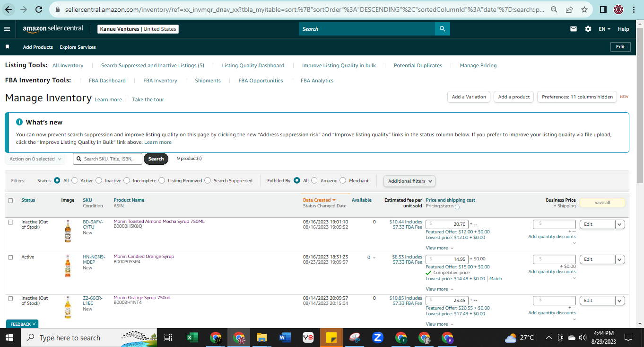Expand View more for Monin Candied Orange Syrup
644x347 pixels.
440,289
